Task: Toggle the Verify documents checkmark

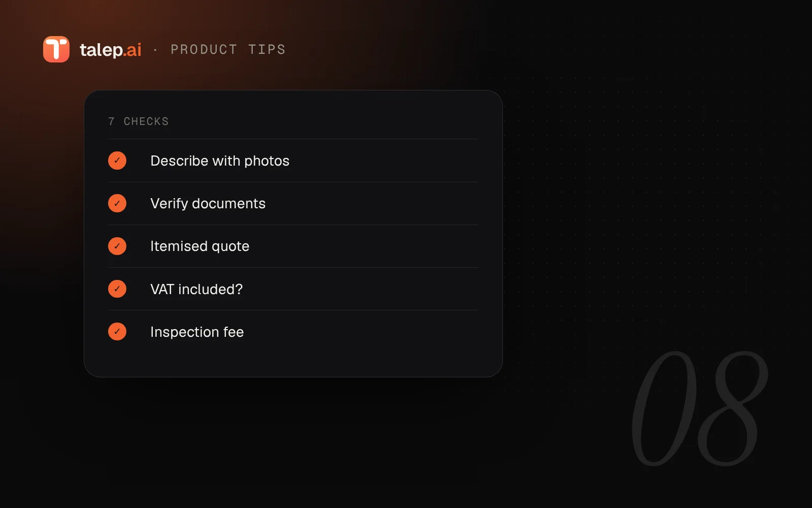Action: (x=117, y=203)
